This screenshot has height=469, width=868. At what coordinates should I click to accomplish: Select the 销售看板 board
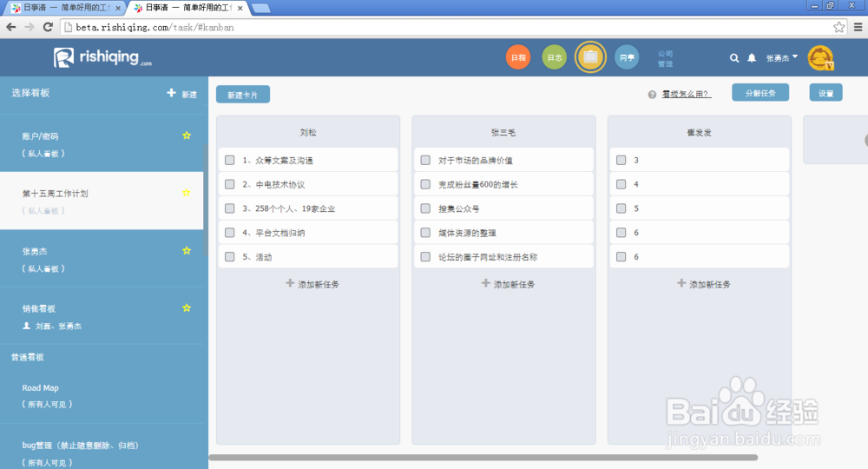point(102,315)
